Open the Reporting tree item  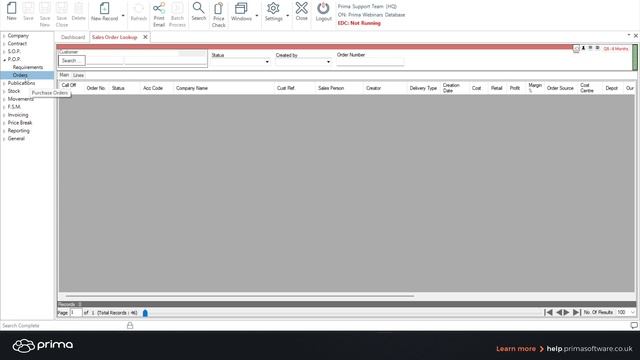(19, 131)
